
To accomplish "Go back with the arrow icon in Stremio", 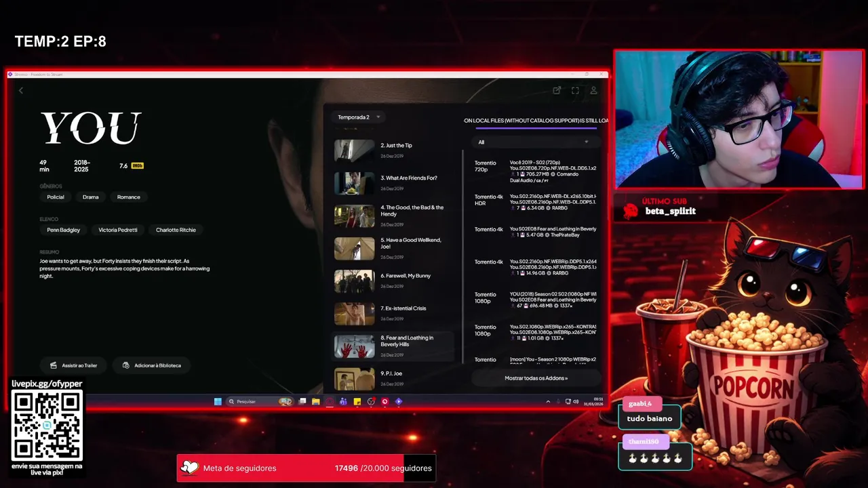I will click(21, 90).
